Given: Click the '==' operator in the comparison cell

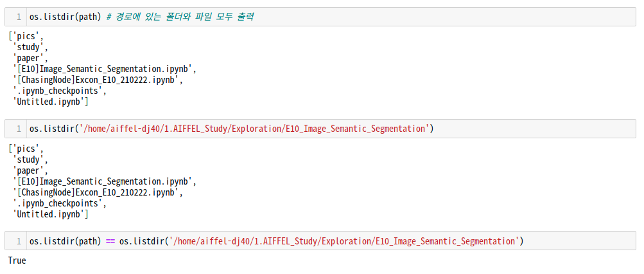Looking at the screenshot, I should pos(110,241).
